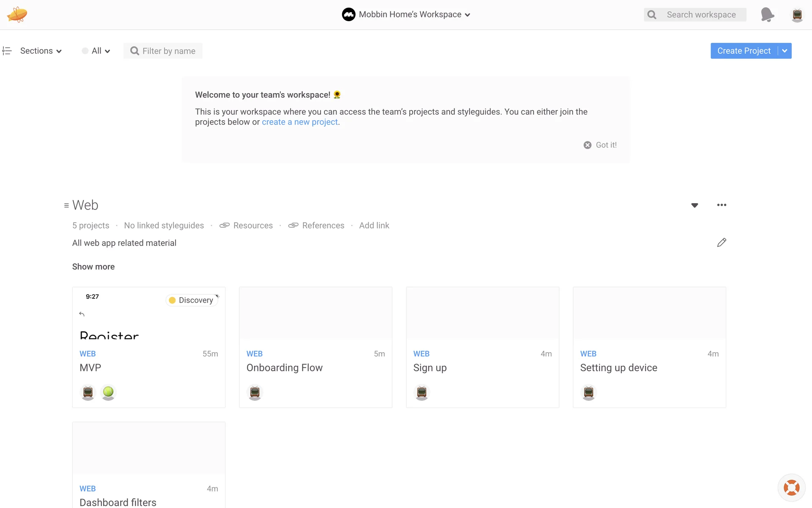Image resolution: width=812 pixels, height=508 pixels.
Task: Click the Filter by name field
Action: pos(168,51)
